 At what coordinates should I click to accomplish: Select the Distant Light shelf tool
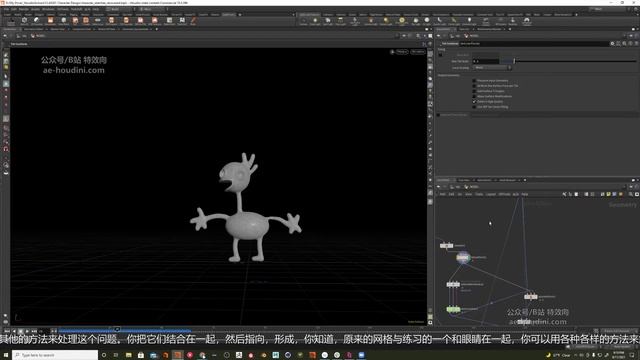coord(386,21)
